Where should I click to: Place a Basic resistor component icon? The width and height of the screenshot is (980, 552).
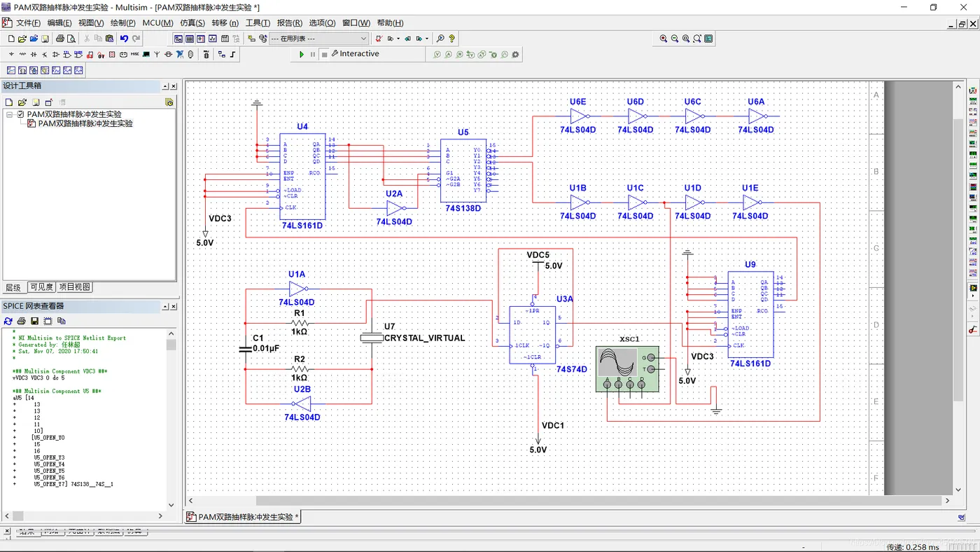(22, 54)
